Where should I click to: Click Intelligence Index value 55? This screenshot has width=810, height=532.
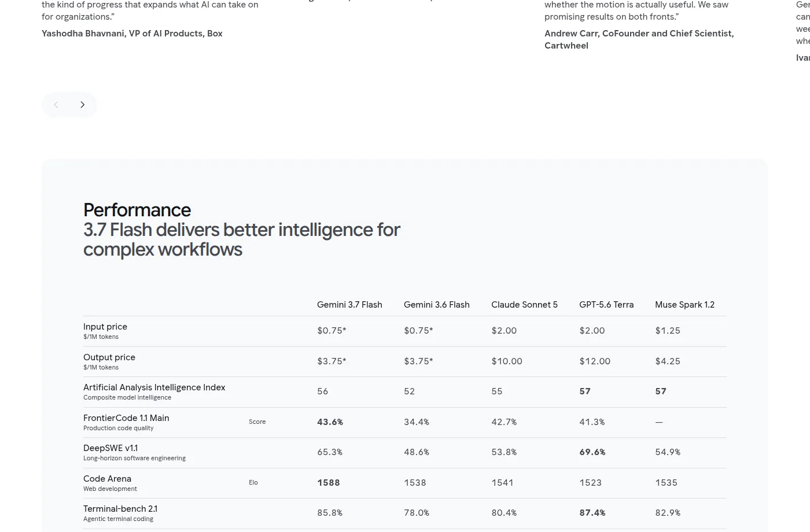coord(497,391)
